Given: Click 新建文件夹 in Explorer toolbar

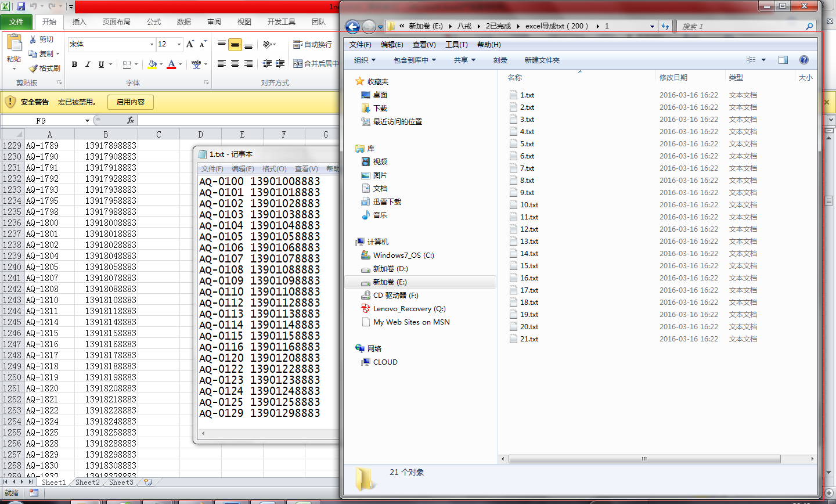Looking at the screenshot, I should tap(542, 60).
